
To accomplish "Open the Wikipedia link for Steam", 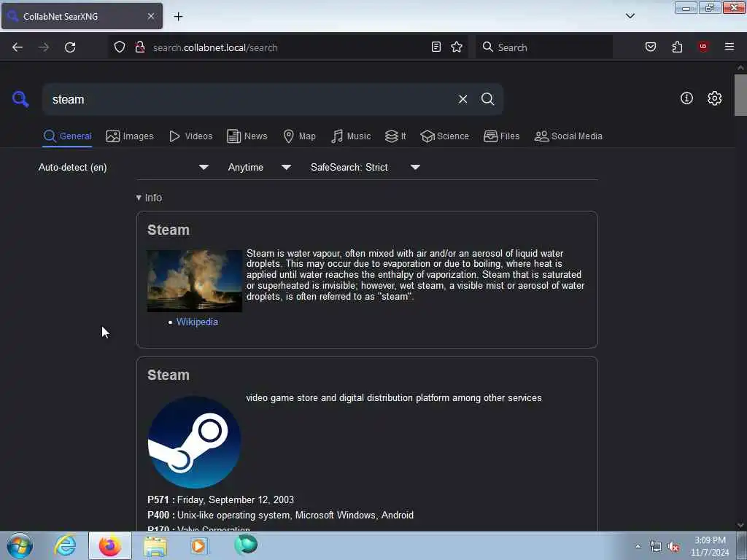I will coord(197,322).
